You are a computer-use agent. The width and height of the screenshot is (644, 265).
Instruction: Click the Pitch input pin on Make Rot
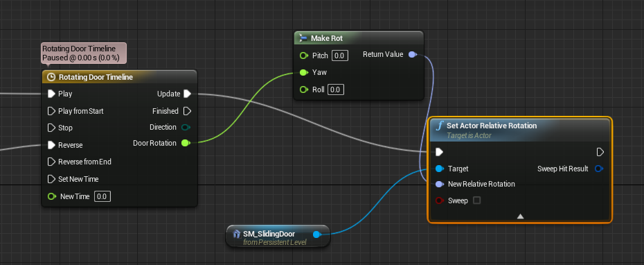(304, 55)
